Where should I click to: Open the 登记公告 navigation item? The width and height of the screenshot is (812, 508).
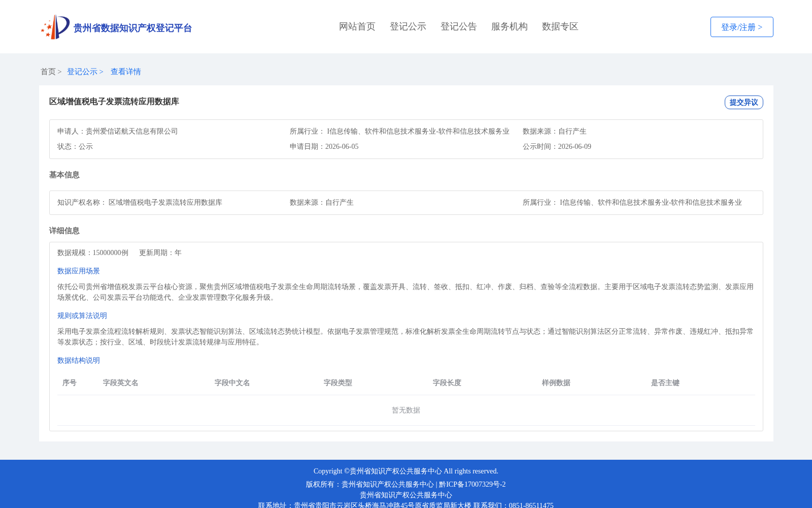(x=459, y=26)
